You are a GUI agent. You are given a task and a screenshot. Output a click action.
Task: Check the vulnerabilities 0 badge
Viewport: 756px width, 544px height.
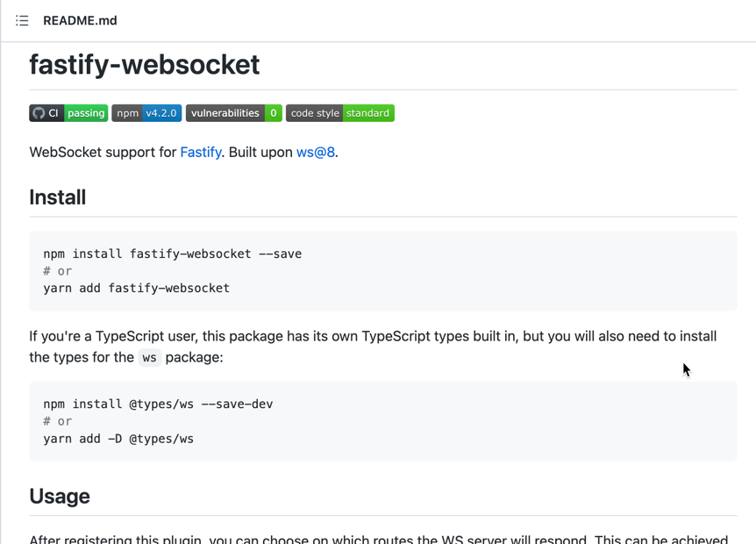(233, 112)
